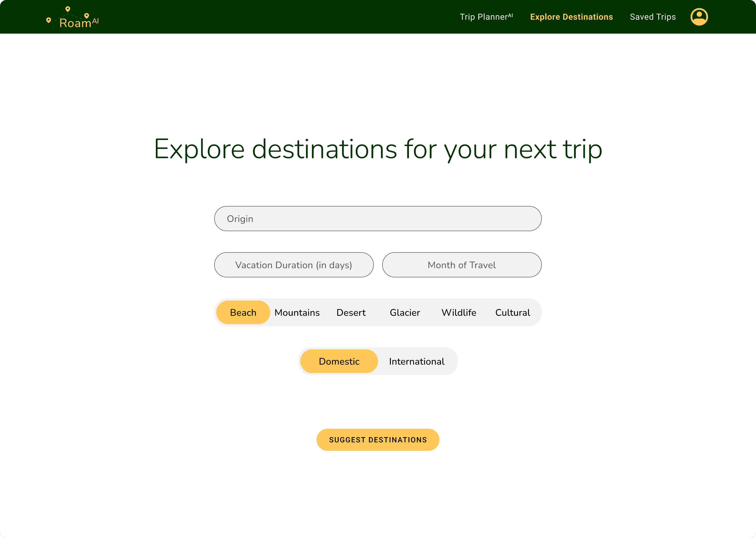Switch to International travel option

coord(416,361)
